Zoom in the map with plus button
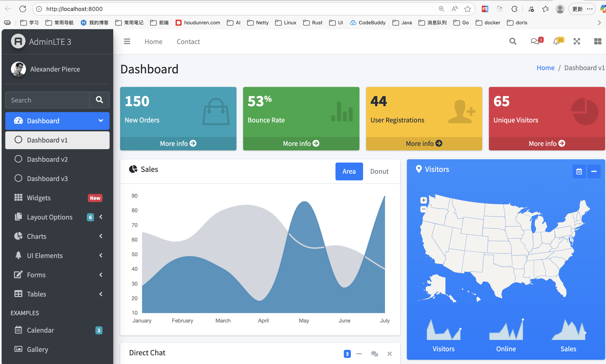The width and height of the screenshot is (606, 364). (424, 200)
